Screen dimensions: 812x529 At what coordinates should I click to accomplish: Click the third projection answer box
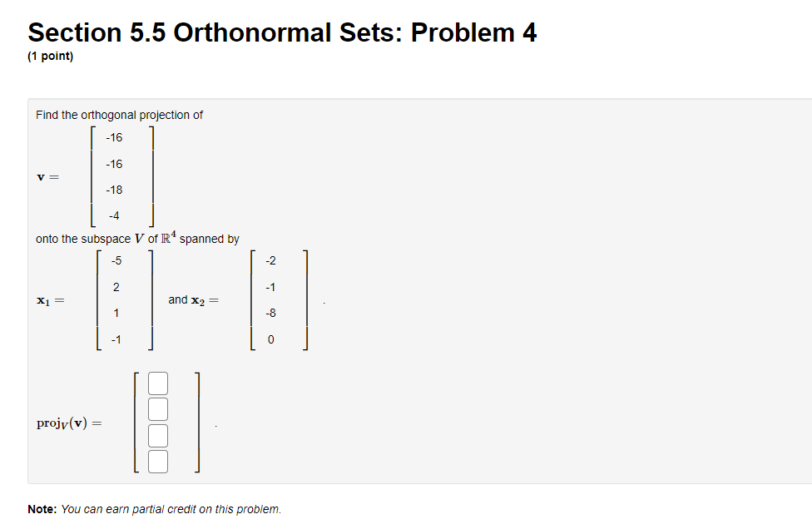(157, 434)
